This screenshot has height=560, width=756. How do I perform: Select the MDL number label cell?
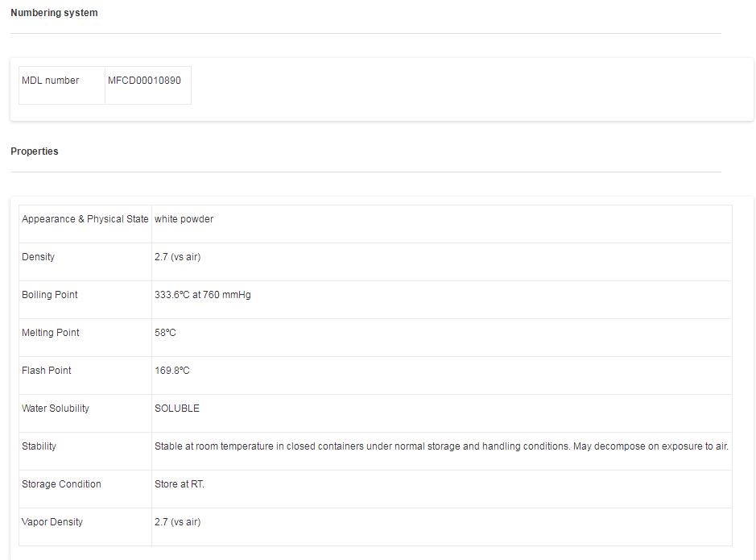pos(51,81)
